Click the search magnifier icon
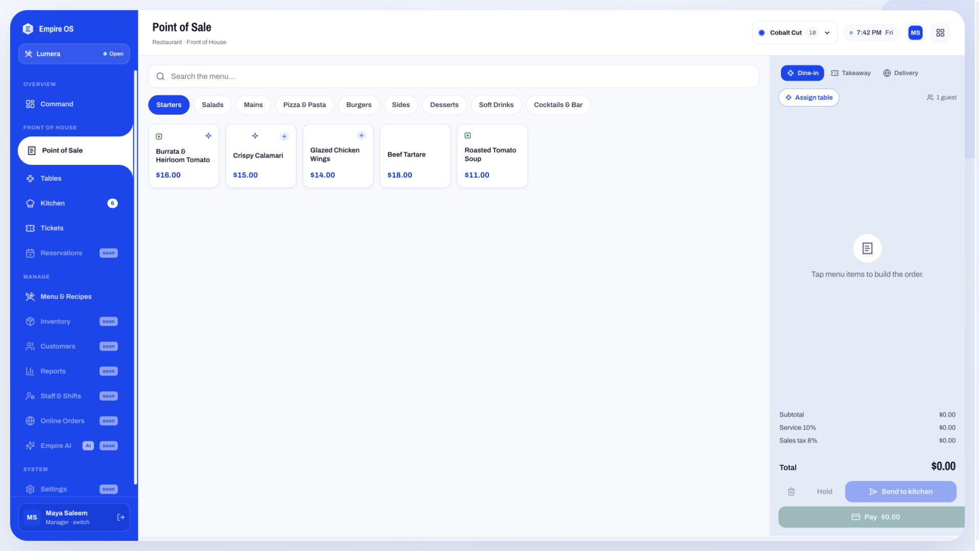This screenshot has height=551, width=980. [x=160, y=77]
